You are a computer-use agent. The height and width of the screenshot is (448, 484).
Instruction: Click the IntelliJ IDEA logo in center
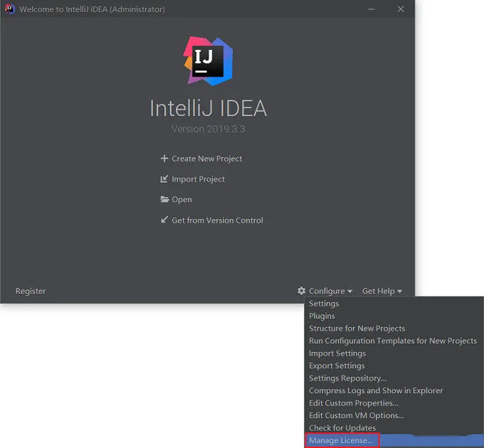(x=208, y=61)
